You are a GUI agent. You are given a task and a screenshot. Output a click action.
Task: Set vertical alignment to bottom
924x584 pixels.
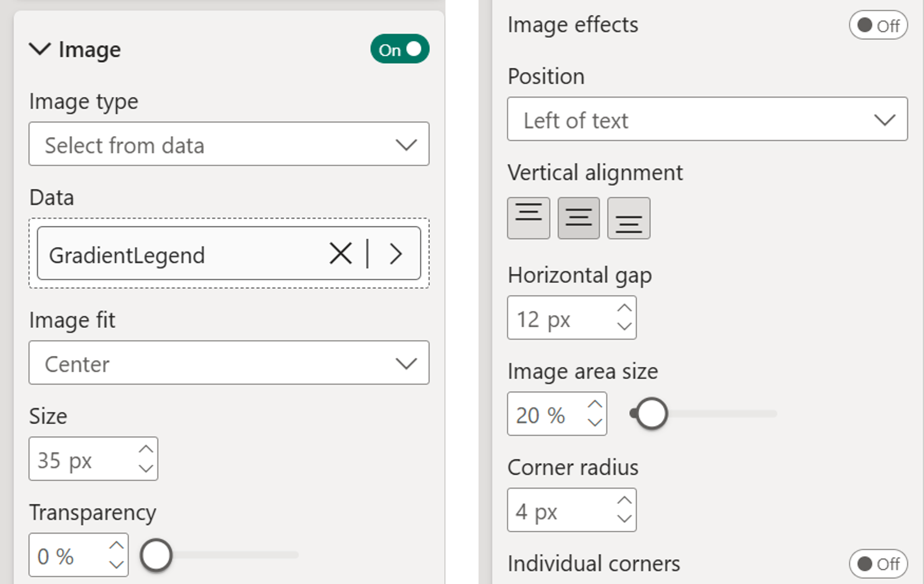(629, 218)
